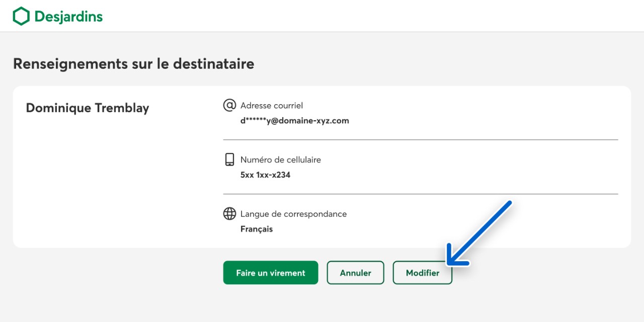Screen dimensions: 644x322
Task: Click the Desjardins wordmark text
Action: click(x=68, y=17)
